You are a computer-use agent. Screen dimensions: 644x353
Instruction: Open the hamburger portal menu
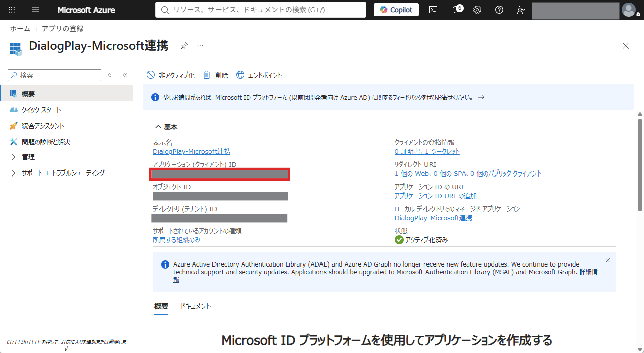click(36, 10)
